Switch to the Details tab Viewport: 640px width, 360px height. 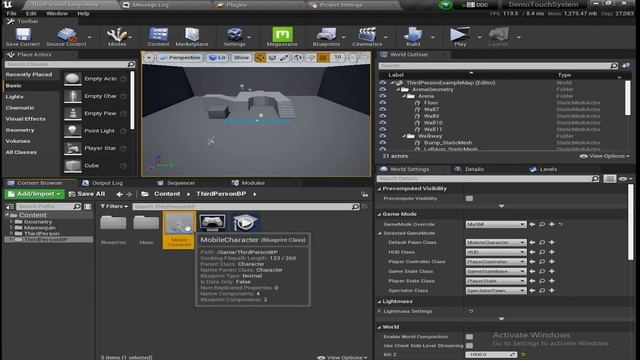click(x=470, y=169)
